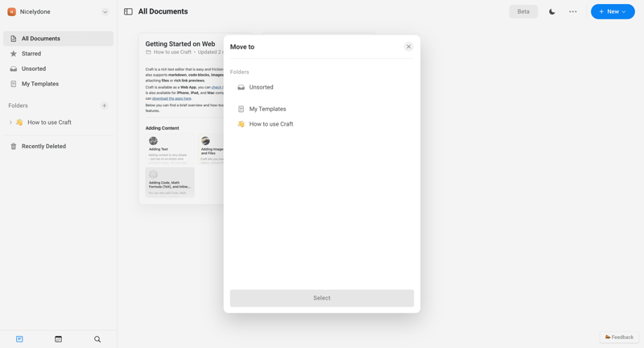Close the Move to dialog
The image size is (644, 348).
pyautogui.click(x=409, y=47)
